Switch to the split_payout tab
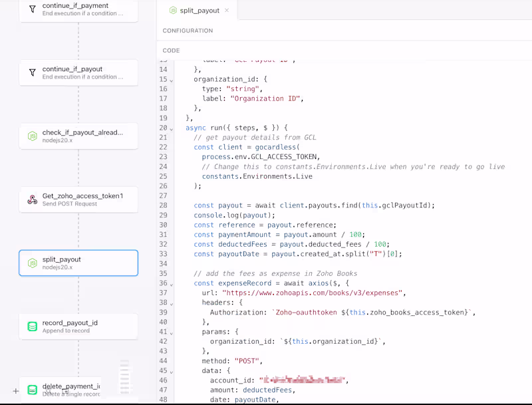532x405 pixels. 199,11
